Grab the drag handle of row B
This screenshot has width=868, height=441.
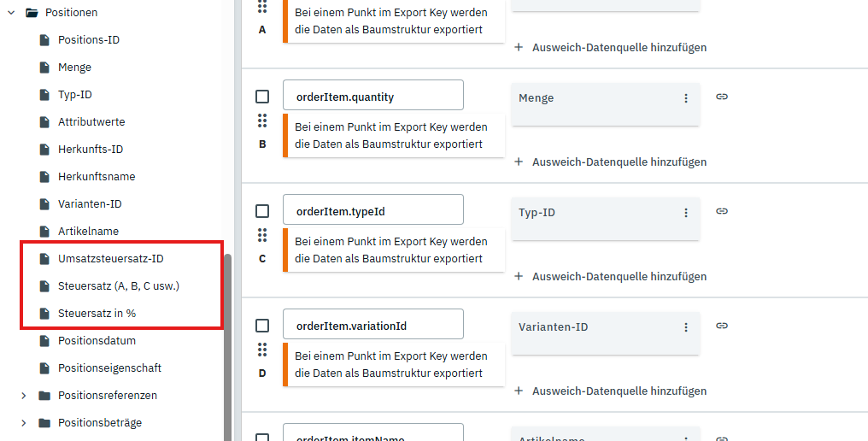pos(262,121)
